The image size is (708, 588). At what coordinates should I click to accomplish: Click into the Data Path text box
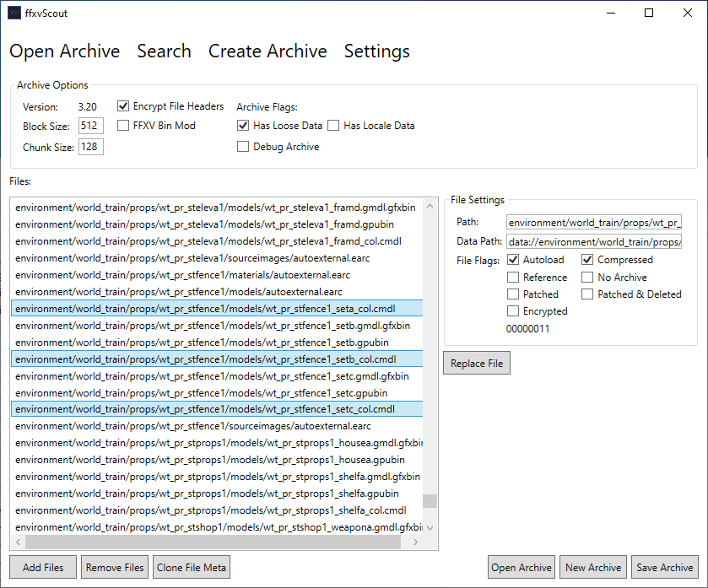point(593,242)
